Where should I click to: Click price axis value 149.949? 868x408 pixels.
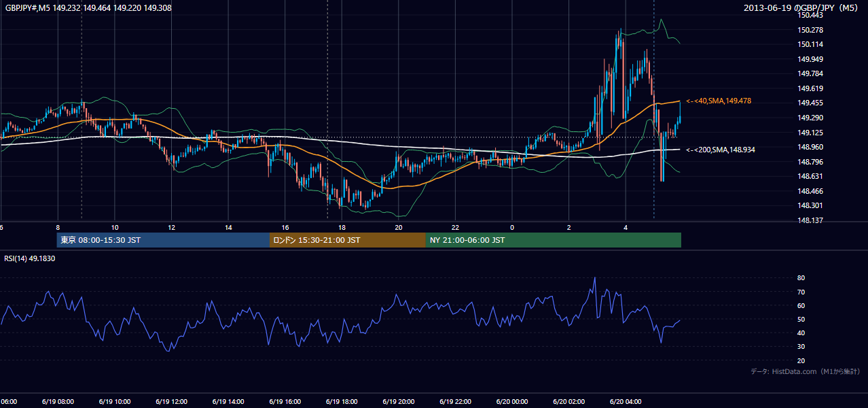point(810,59)
